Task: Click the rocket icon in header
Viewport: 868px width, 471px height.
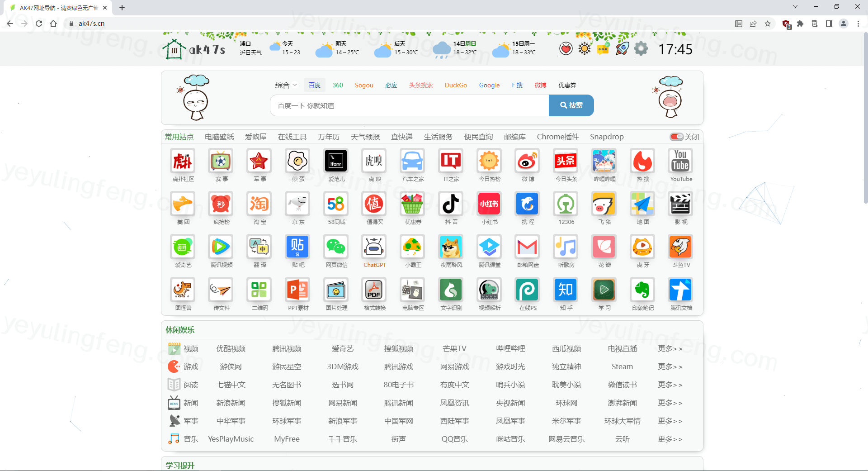Action: click(x=622, y=48)
